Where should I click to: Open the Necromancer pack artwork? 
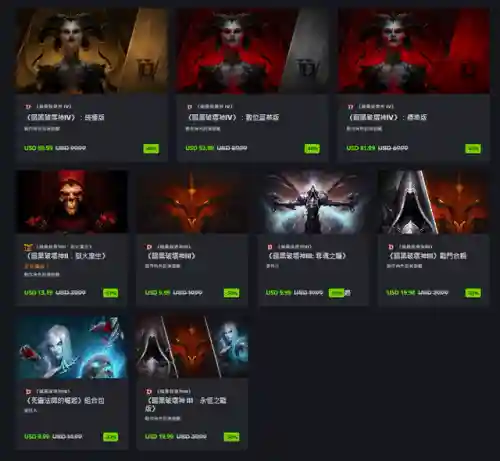tap(71, 347)
